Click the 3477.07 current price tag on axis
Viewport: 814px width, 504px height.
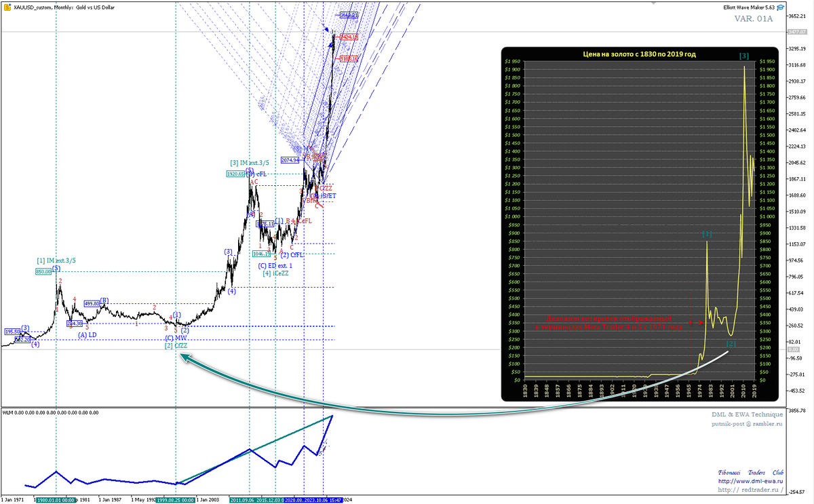coord(796,32)
